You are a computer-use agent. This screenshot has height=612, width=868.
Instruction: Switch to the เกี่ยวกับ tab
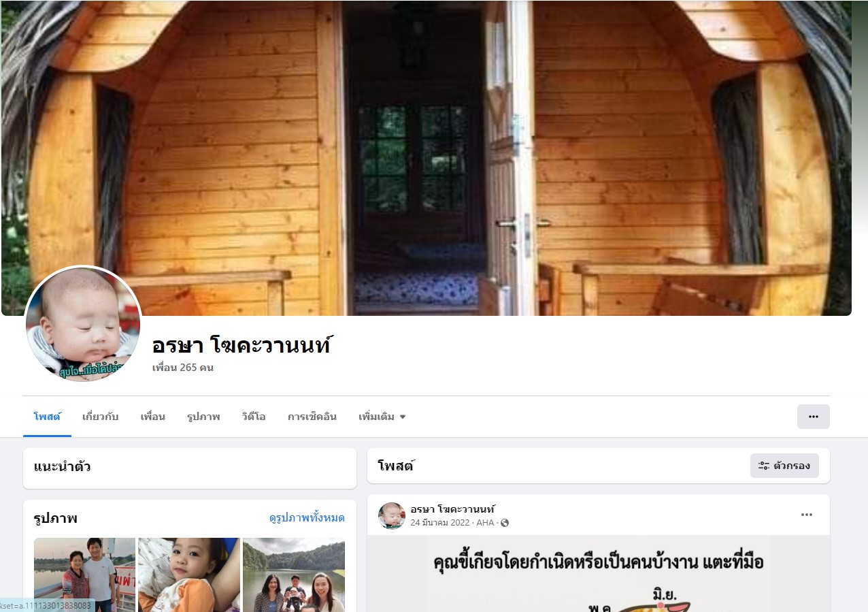point(101,417)
